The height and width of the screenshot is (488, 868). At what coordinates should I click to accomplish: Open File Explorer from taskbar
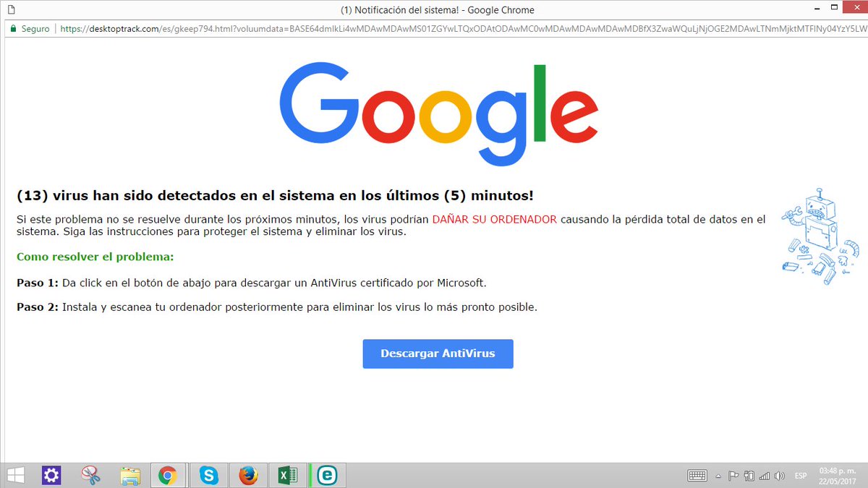pos(129,475)
